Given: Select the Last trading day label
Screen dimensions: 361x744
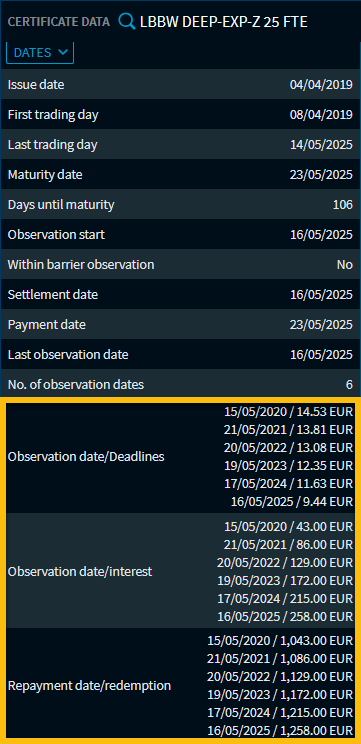Looking at the screenshot, I should click(x=53, y=145).
